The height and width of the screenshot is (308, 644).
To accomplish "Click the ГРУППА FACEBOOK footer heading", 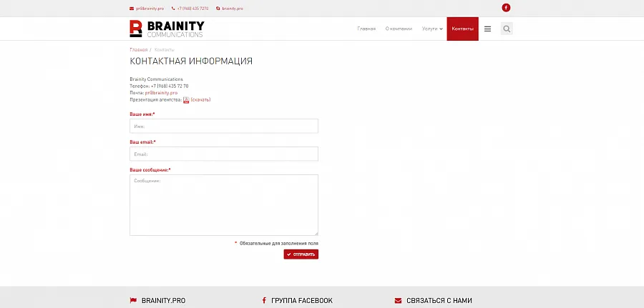I will [302, 301].
